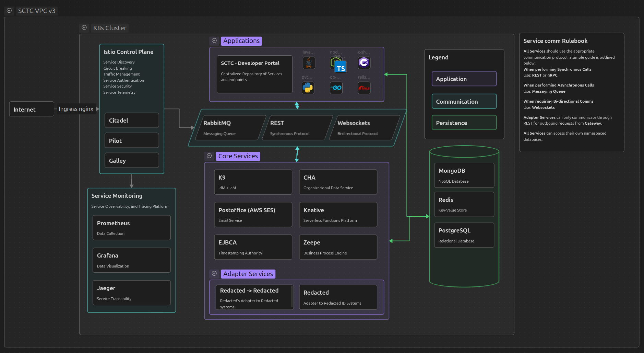Click 'When performing Synchronous Calls' text
This screenshot has height=353, width=644.
pyautogui.click(x=557, y=69)
